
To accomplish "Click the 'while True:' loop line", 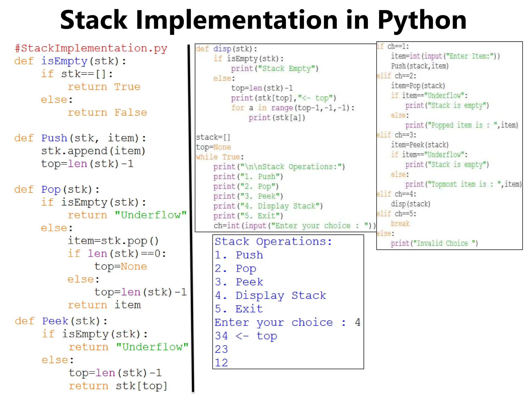I will coord(220,157).
